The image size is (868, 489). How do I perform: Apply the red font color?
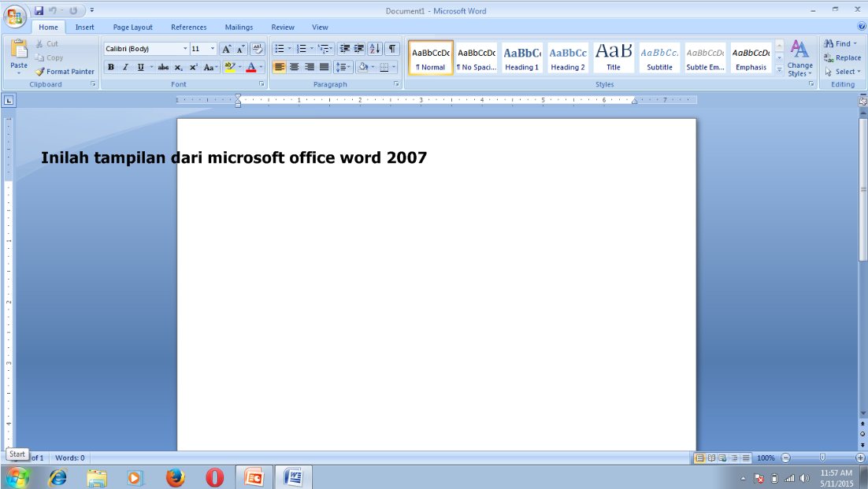[251, 67]
